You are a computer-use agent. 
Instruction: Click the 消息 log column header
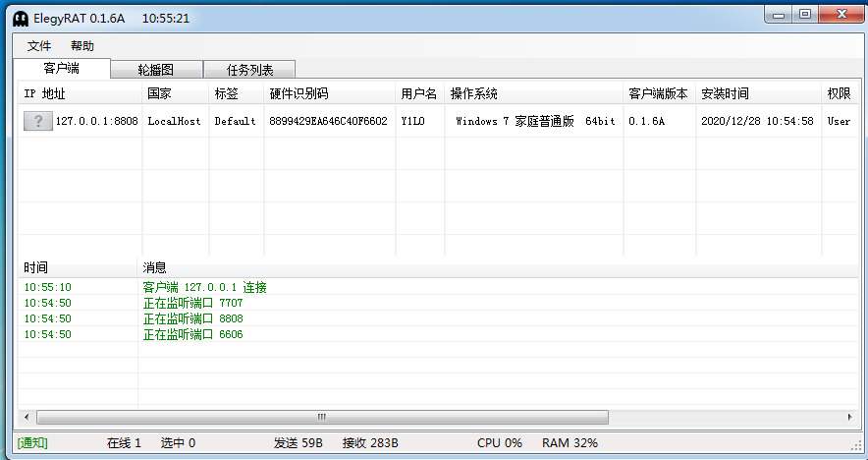(x=498, y=267)
